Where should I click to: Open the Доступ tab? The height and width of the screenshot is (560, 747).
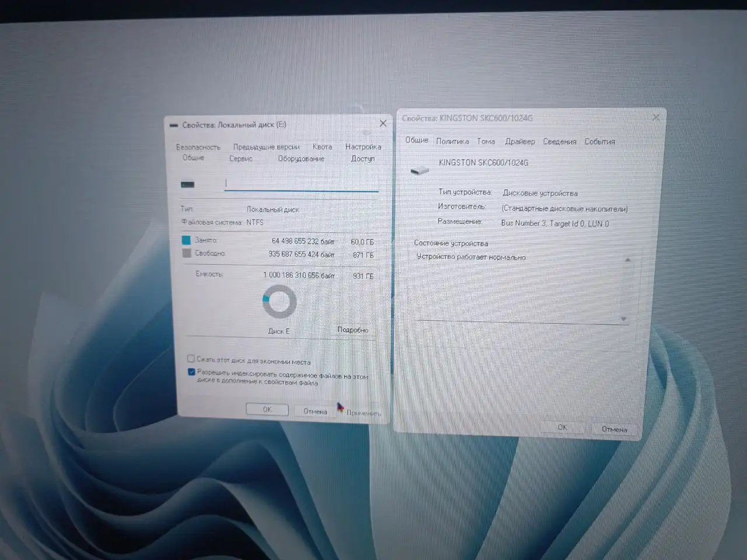tap(363, 159)
